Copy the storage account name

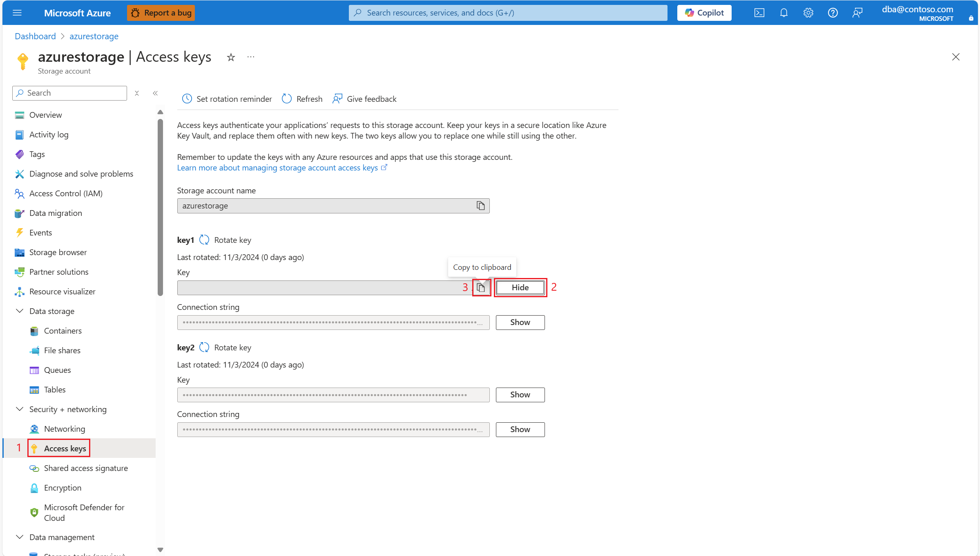pyautogui.click(x=480, y=206)
